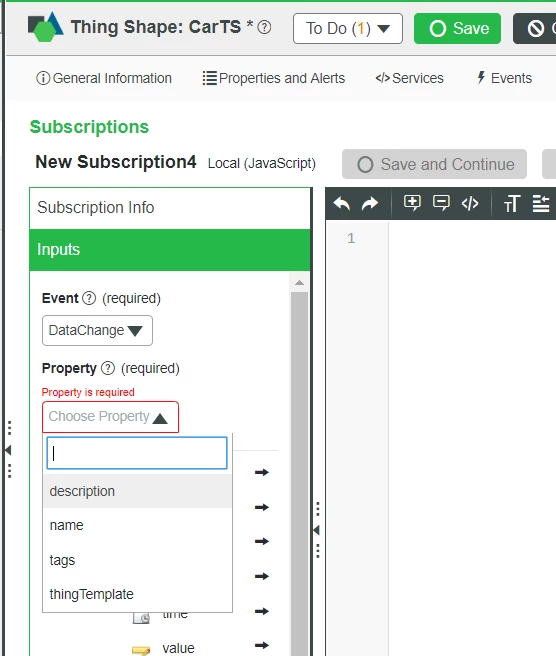Collapse the Choose Property dropdown

click(x=110, y=417)
